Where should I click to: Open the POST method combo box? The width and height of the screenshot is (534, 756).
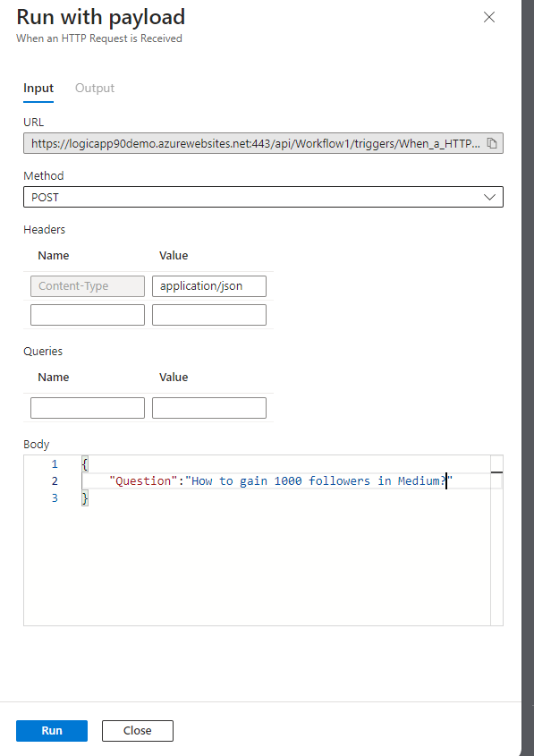pyautogui.click(x=263, y=197)
